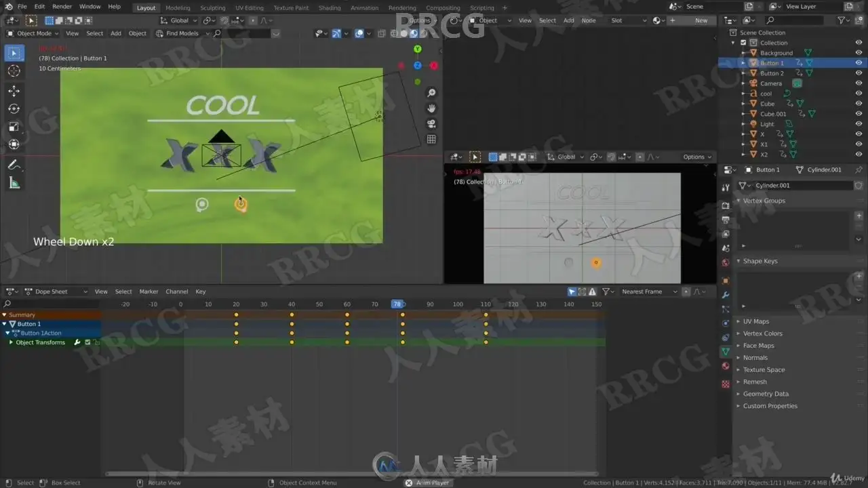Switch to the Shading workspace tab

[330, 7]
